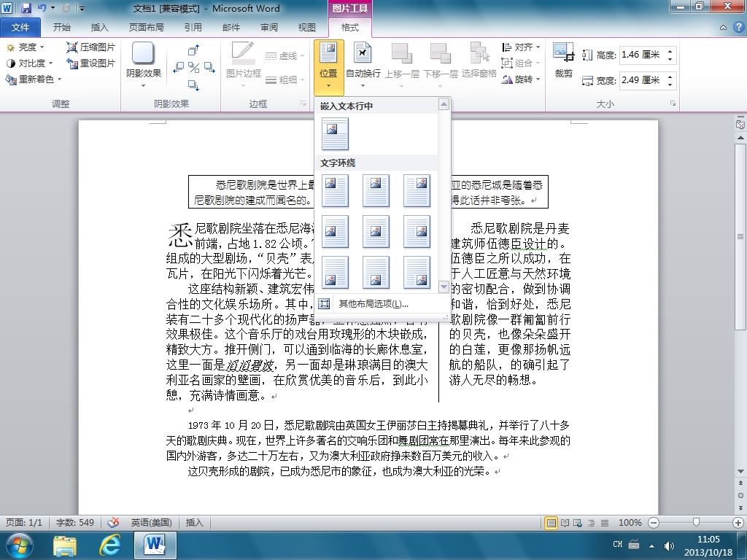Viewport: 747px width, 560px height.
Task: Collapse the 位置 (Position) dropdown
Action: tap(329, 66)
